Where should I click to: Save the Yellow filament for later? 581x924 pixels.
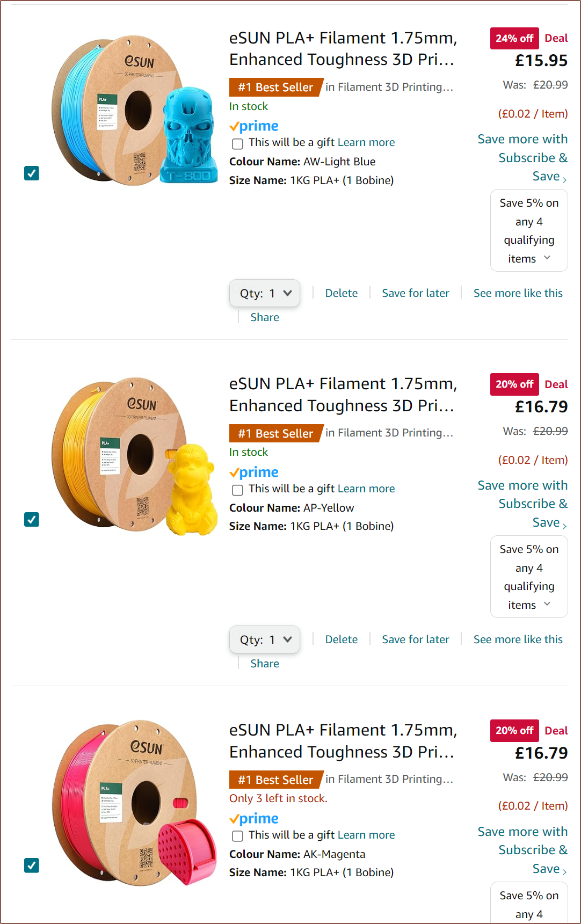click(416, 639)
